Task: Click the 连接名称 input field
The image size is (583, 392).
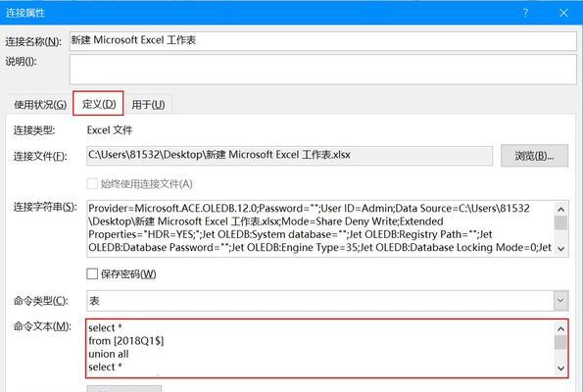Action: [x=322, y=41]
